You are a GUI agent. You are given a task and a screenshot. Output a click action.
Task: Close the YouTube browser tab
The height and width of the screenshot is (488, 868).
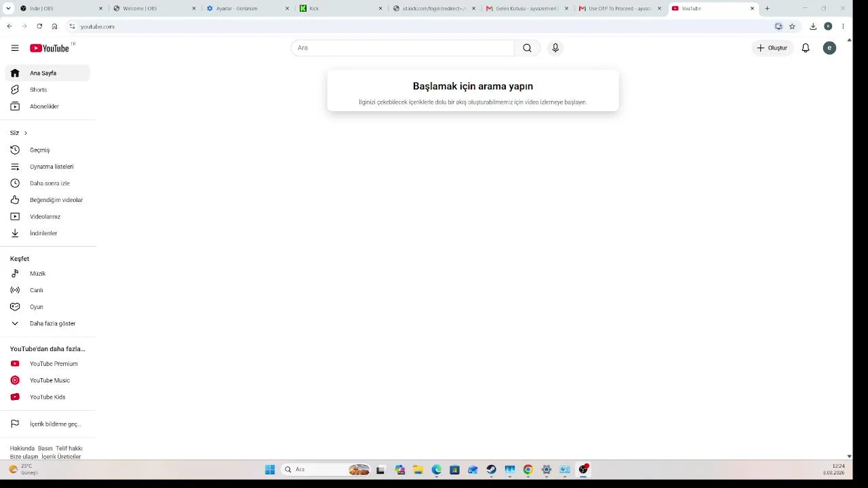click(752, 8)
